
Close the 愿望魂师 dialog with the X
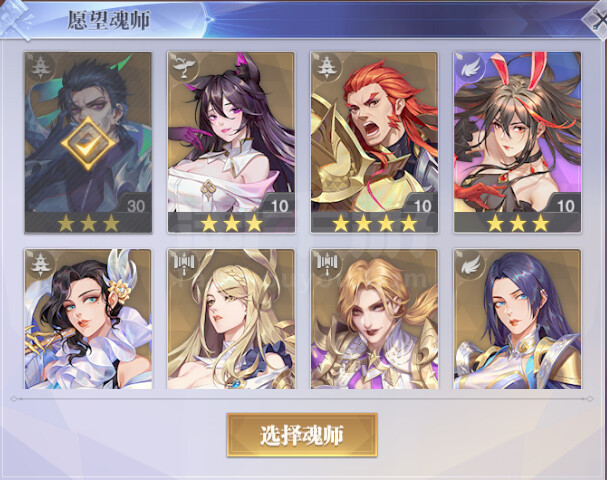click(597, 19)
